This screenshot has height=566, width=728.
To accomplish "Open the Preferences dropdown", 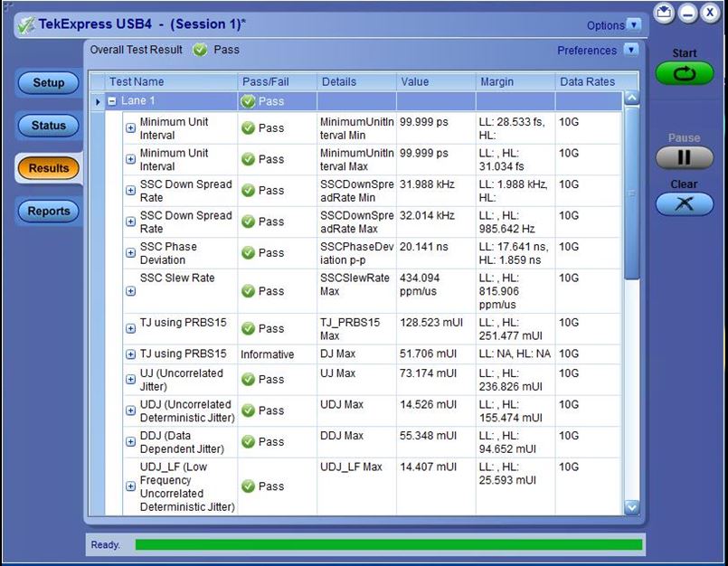I will 631,51.
